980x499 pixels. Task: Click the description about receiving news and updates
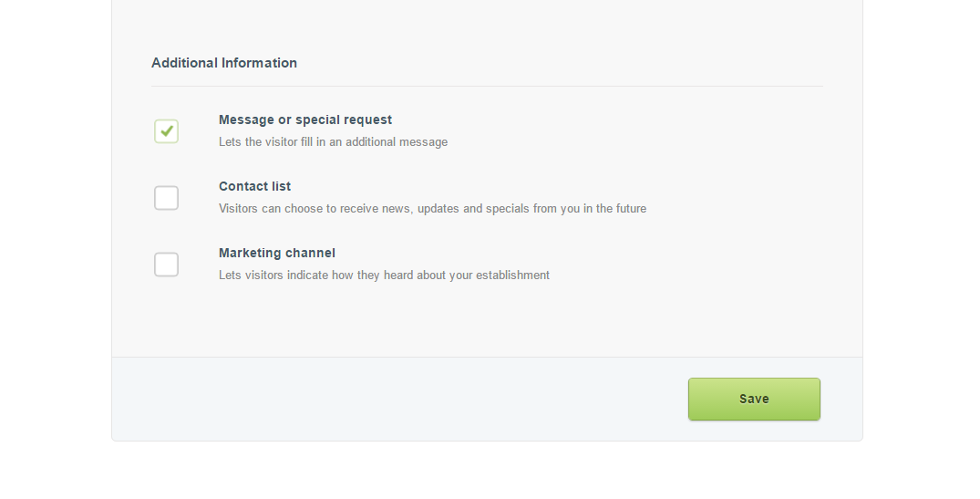[x=432, y=209]
